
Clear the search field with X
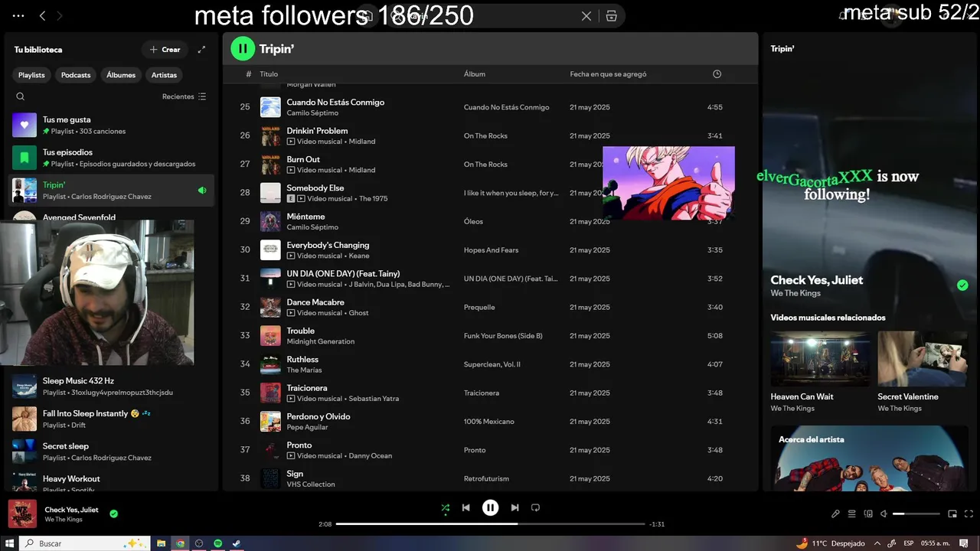(x=586, y=16)
